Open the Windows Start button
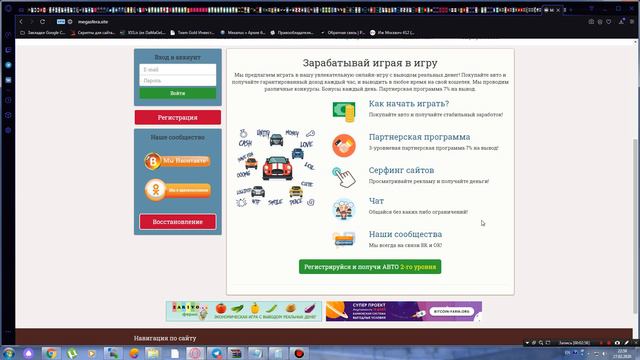Image resolution: width=640 pixels, height=360 pixels. tap(9, 353)
